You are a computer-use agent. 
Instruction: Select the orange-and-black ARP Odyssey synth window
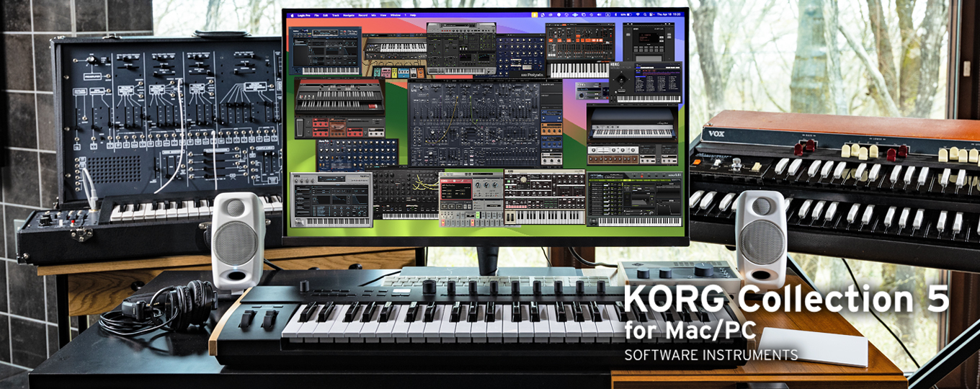pos(580,50)
